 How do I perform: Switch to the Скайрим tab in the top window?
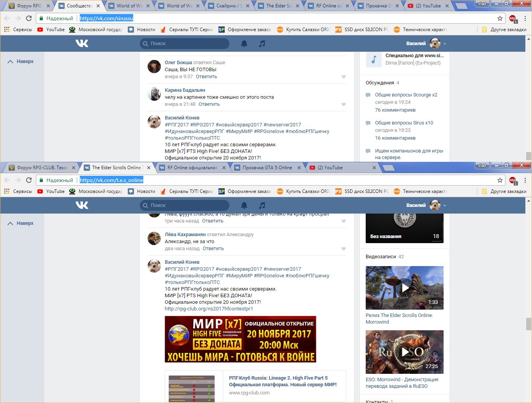point(230,6)
